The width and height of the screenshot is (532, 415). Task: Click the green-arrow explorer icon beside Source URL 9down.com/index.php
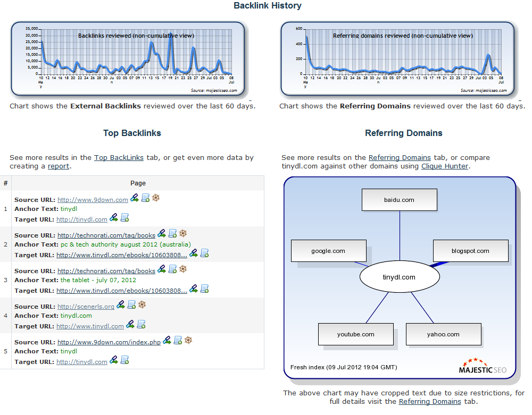click(167, 340)
